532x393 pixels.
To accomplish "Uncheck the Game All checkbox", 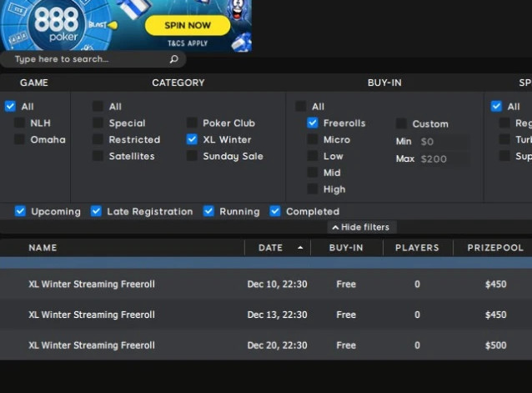I will point(10,106).
